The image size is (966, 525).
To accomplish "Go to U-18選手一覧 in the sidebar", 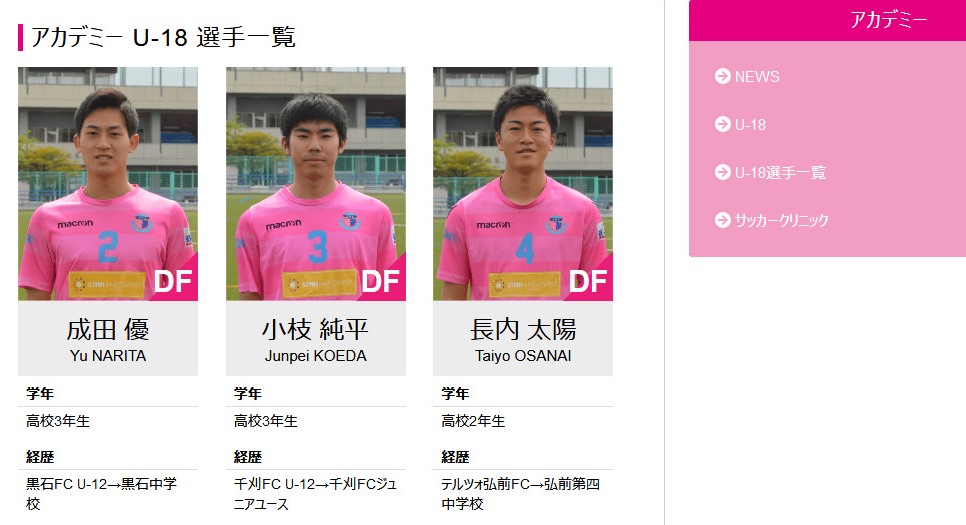I will pos(780,173).
